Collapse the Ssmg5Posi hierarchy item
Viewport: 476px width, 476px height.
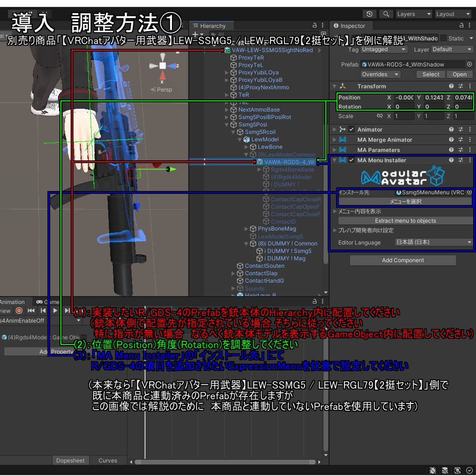click(x=226, y=125)
